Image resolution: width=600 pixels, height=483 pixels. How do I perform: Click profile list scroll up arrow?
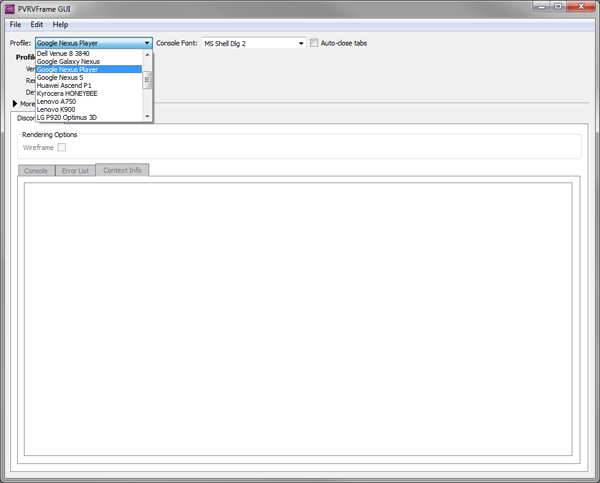(147, 55)
